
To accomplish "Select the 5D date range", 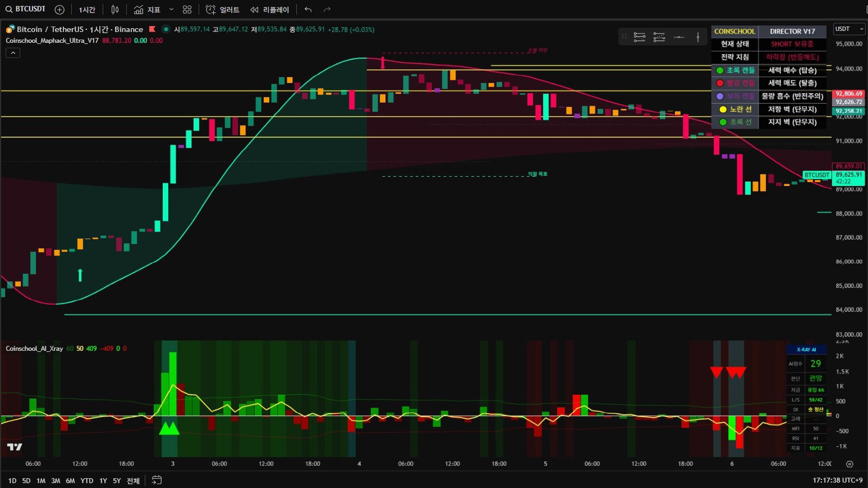I will 26,481.
